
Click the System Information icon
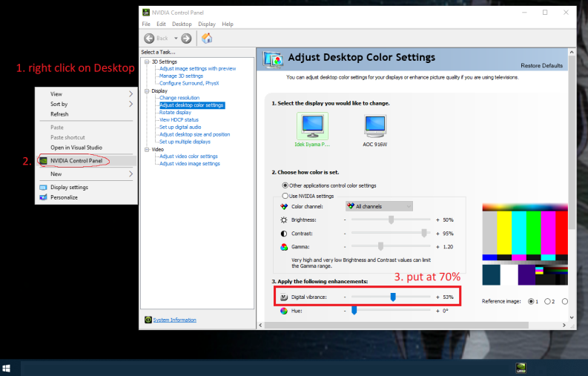(148, 320)
